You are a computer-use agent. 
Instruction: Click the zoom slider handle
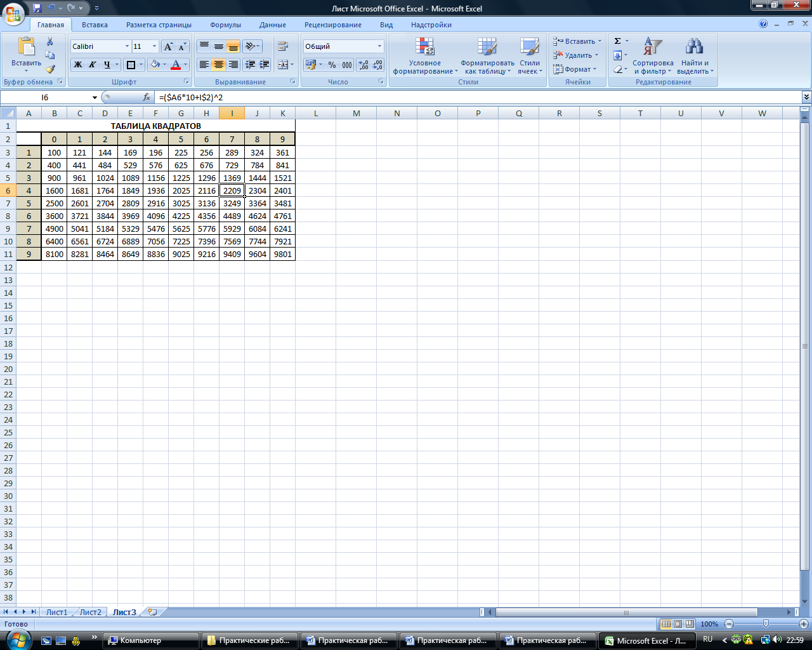766,624
